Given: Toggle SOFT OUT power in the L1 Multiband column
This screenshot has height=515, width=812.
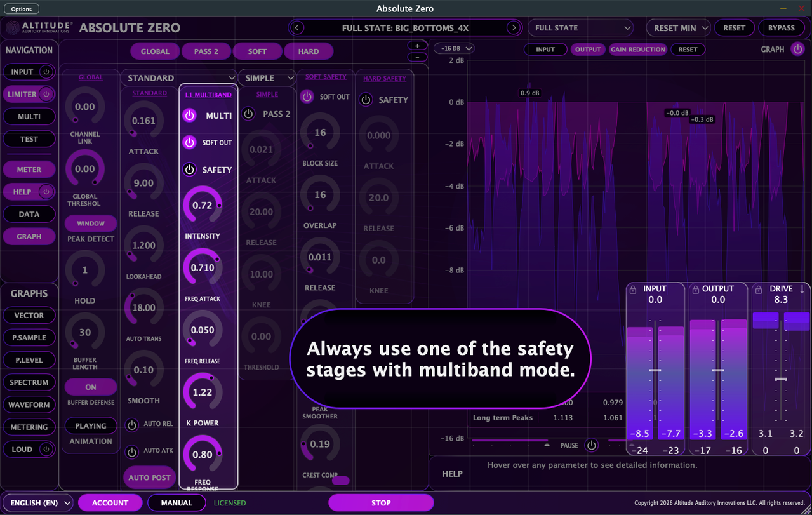Looking at the screenshot, I should pos(189,142).
